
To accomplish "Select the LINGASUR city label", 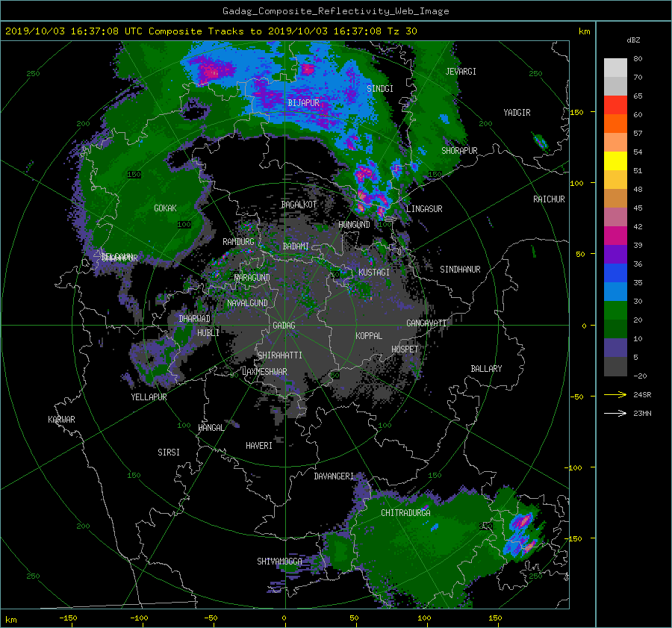I will click(424, 209).
